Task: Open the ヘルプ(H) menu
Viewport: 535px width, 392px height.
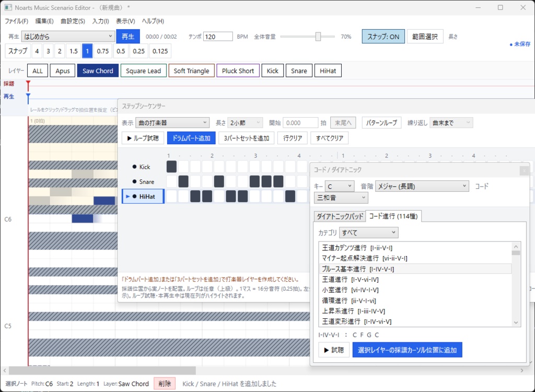Action: (153, 21)
